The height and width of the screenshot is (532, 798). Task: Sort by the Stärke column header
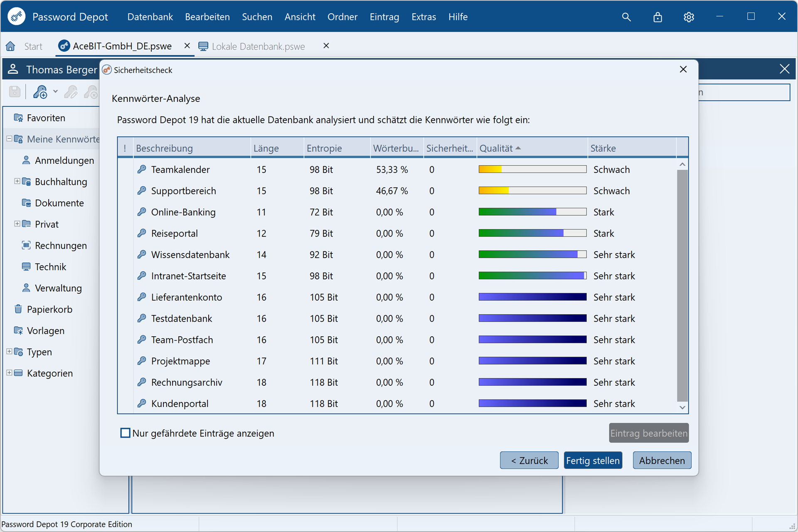coord(632,148)
